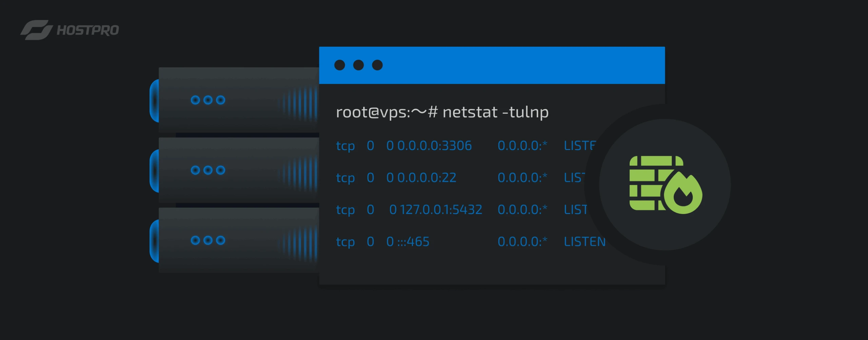Click the middle dot in the terminal title bar

click(358, 65)
